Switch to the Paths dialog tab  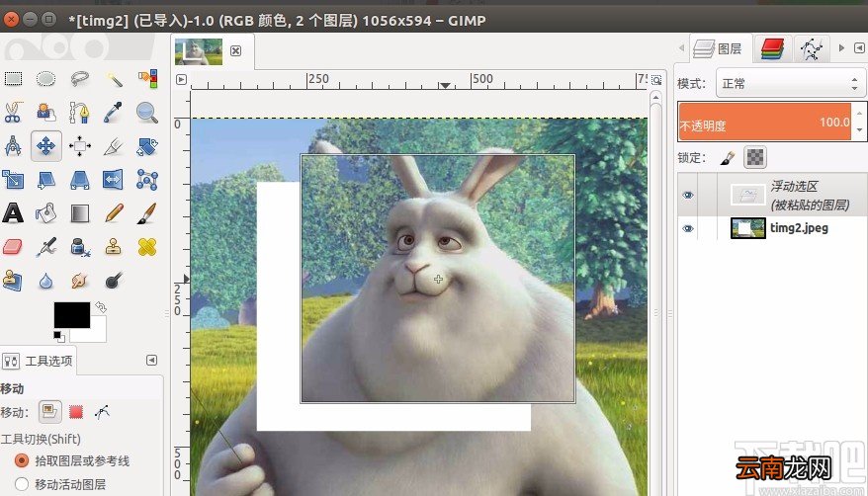pos(812,48)
